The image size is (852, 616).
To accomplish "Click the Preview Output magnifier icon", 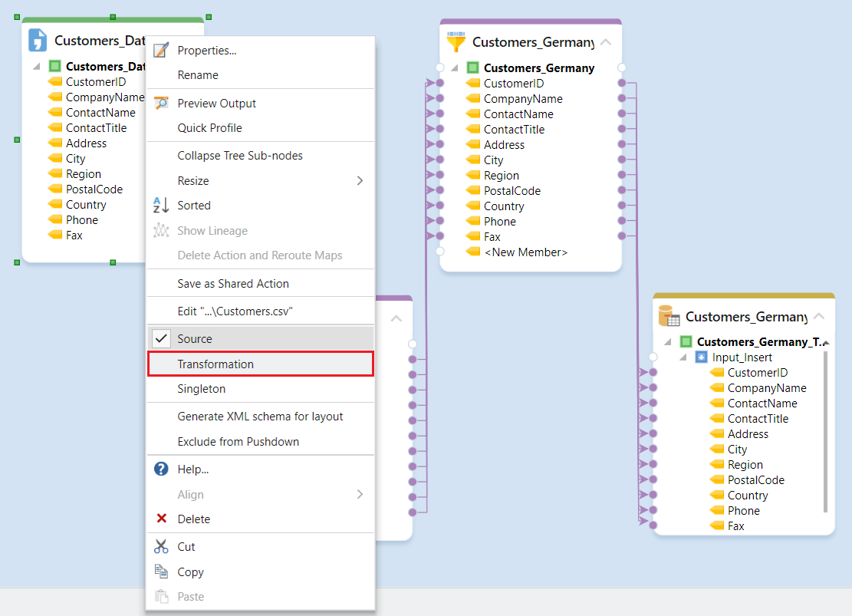I will coord(161,103).
